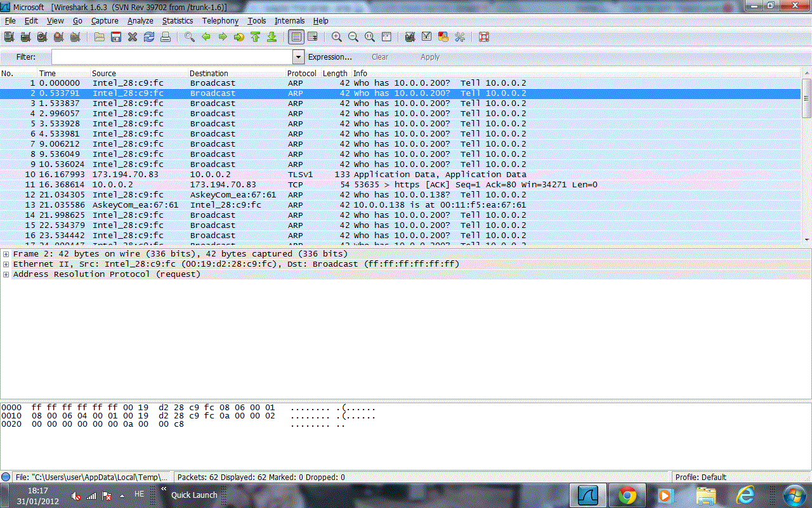Select packet 13 '10.0.0.138 is at' row
Viewport: 812px width, 508px height.
(401, 205)
